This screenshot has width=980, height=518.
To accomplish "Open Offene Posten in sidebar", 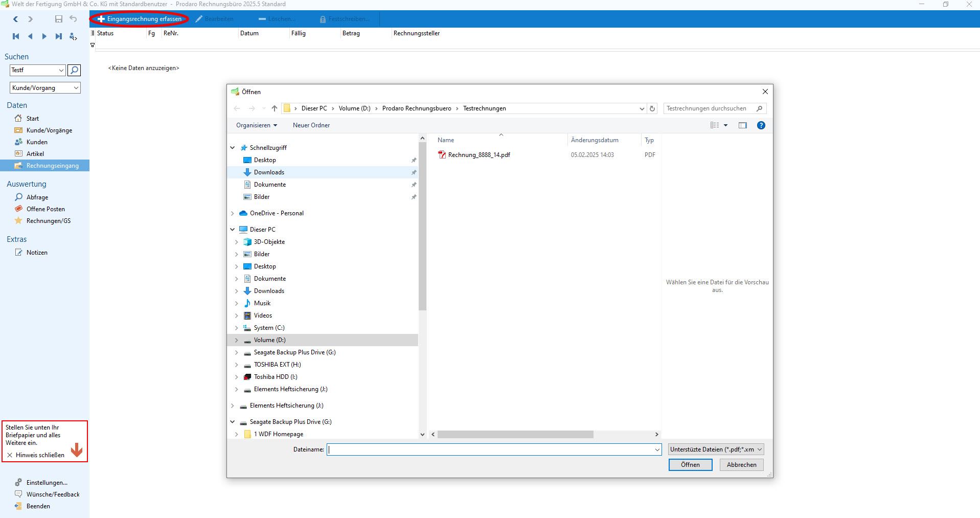I will 45,209.
